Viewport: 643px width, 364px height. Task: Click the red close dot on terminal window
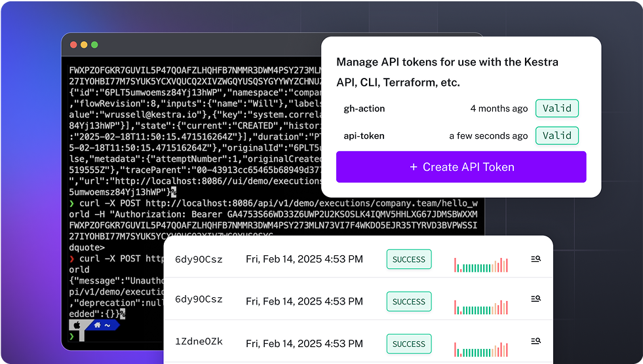[73, 45]
